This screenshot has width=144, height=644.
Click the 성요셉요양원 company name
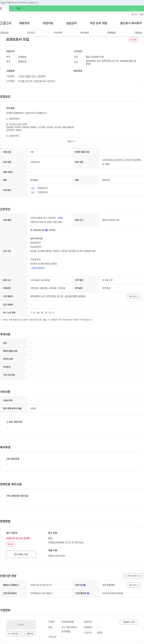coord(67,622)
